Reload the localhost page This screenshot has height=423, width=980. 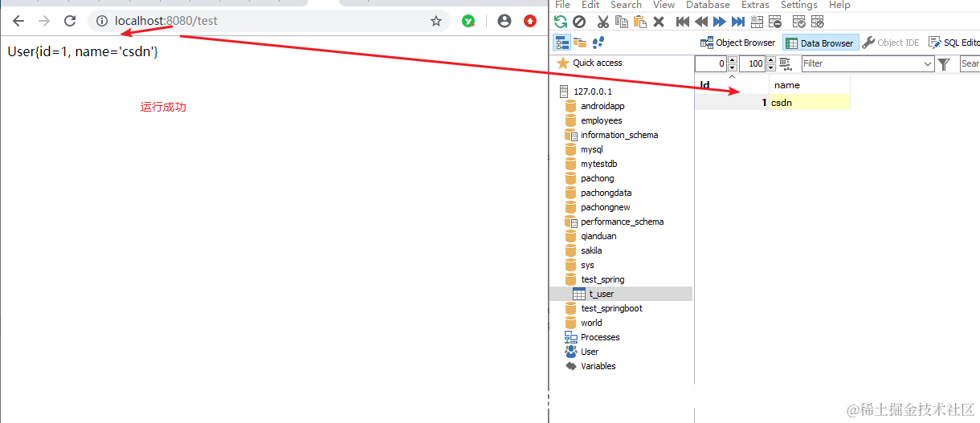[x=70, y=21]
